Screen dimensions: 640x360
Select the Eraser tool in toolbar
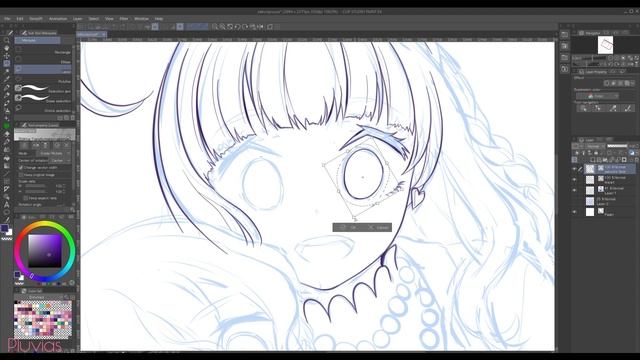coord(7,134)
